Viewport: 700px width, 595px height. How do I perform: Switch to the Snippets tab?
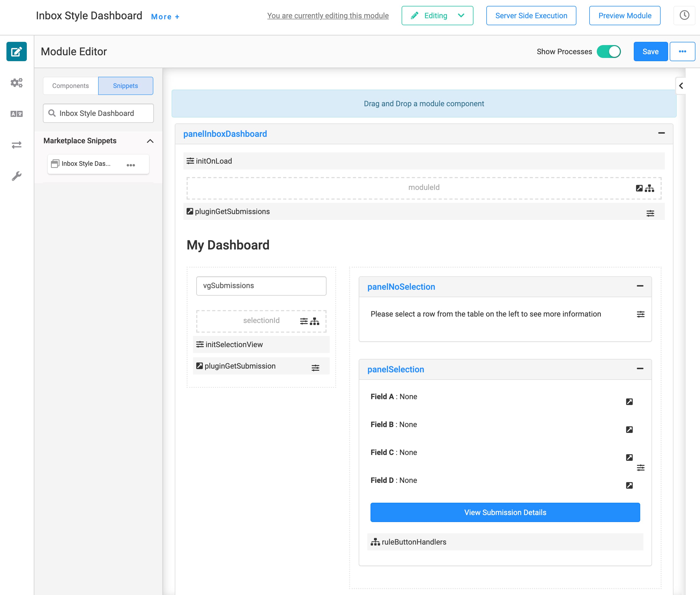click(x=125, y=86)
